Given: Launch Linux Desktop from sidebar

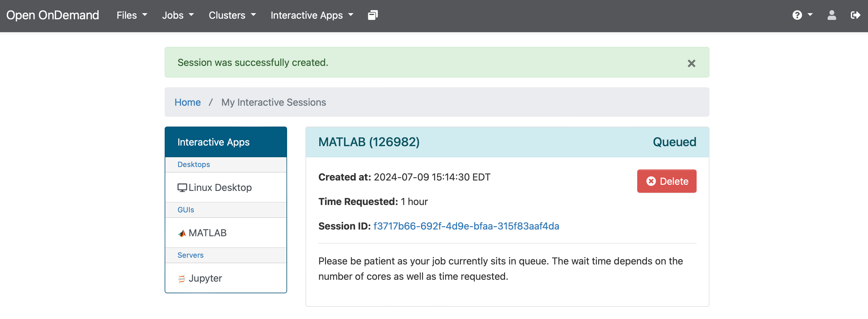Looking at the screenshot, I should [x=226, y=188].
